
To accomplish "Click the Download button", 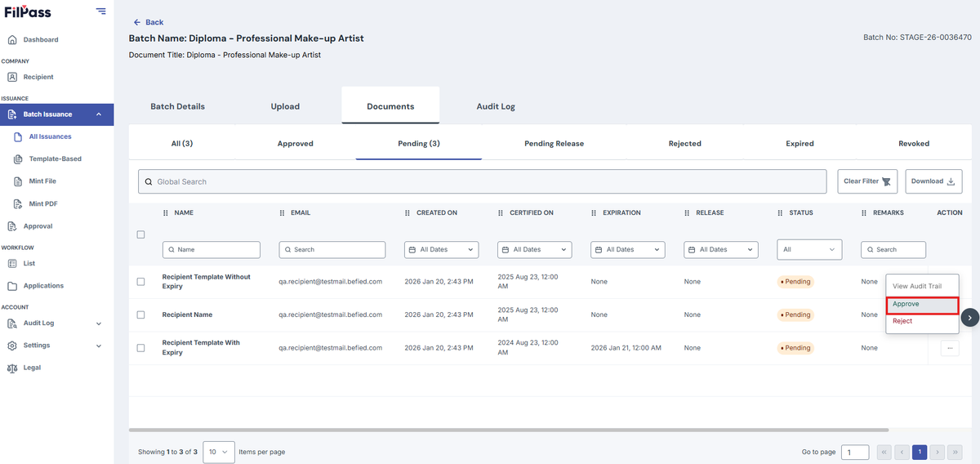I will [933, 181].
